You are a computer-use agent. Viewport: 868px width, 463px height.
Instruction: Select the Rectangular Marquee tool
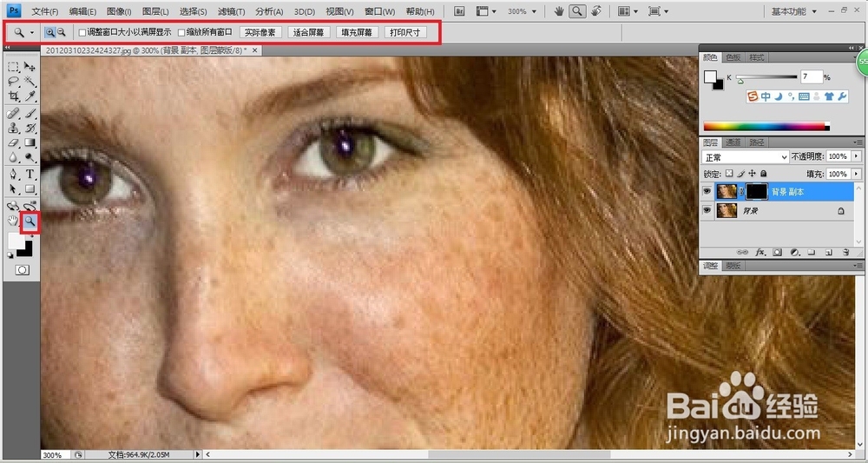tap(13, 67)
